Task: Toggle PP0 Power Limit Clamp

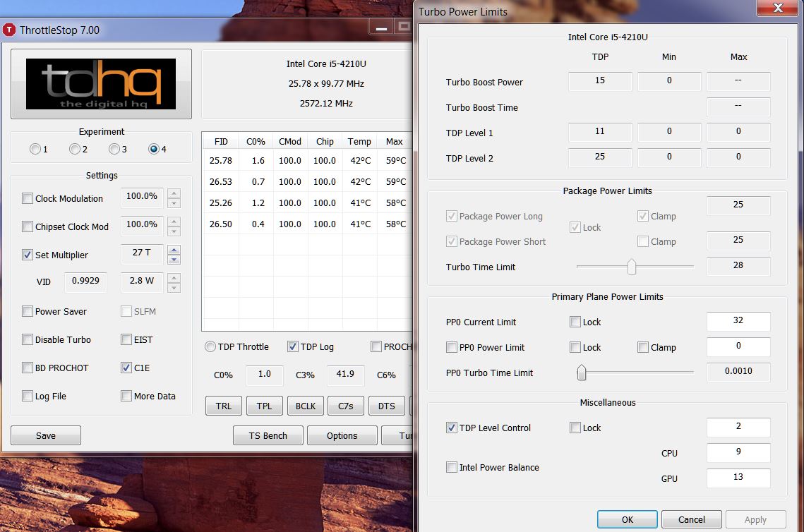Action: tap(643, 347)
